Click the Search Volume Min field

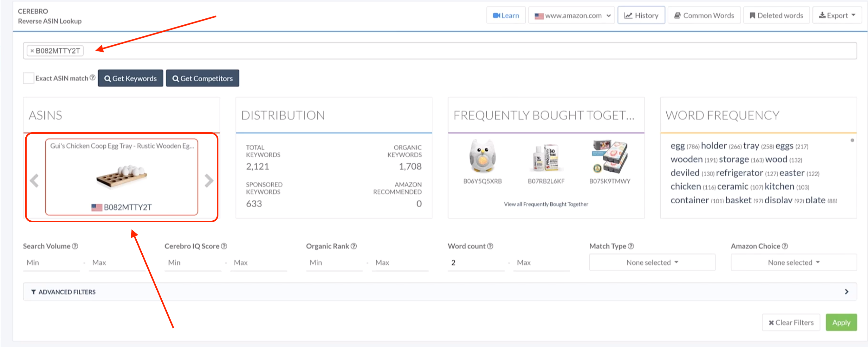point(52,262)
